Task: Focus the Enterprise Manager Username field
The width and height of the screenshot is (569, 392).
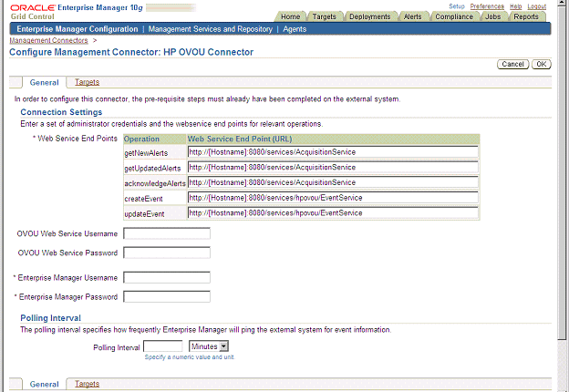Action: point(167,277)
